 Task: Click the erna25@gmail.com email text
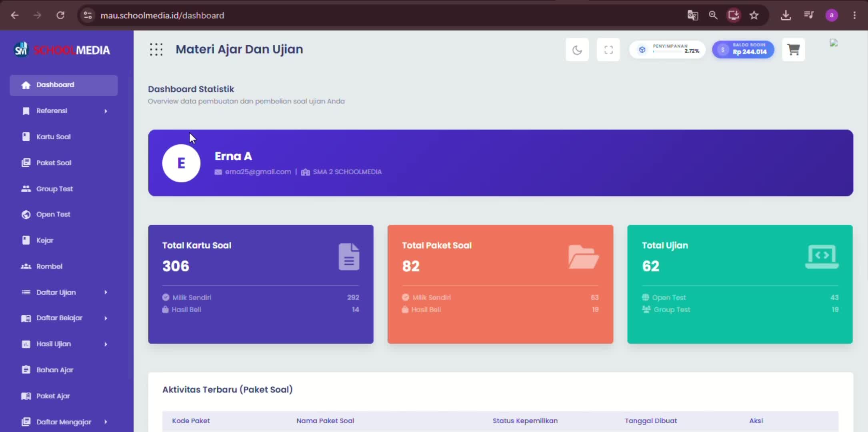pos(258,172)
